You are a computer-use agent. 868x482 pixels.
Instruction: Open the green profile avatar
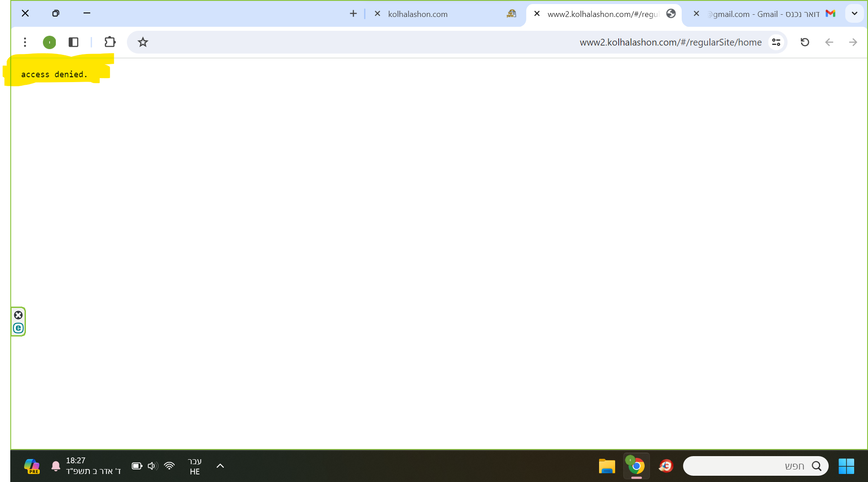pos(49,42)
